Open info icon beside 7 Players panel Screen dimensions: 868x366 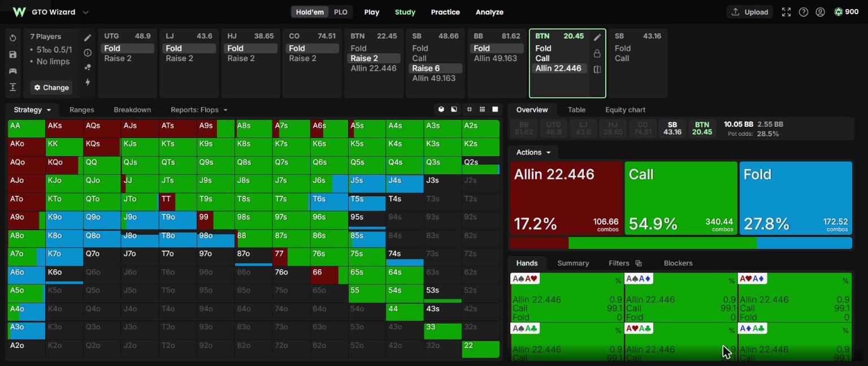(x=88, y=53)
